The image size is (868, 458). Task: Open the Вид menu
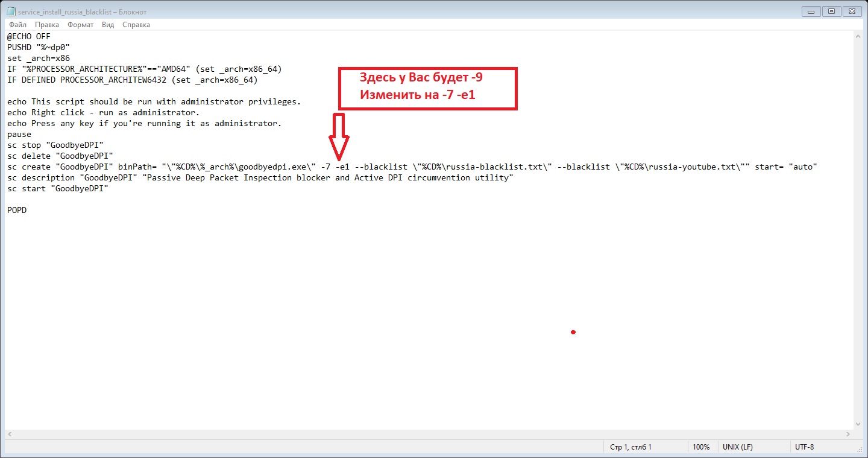[108, 25]
